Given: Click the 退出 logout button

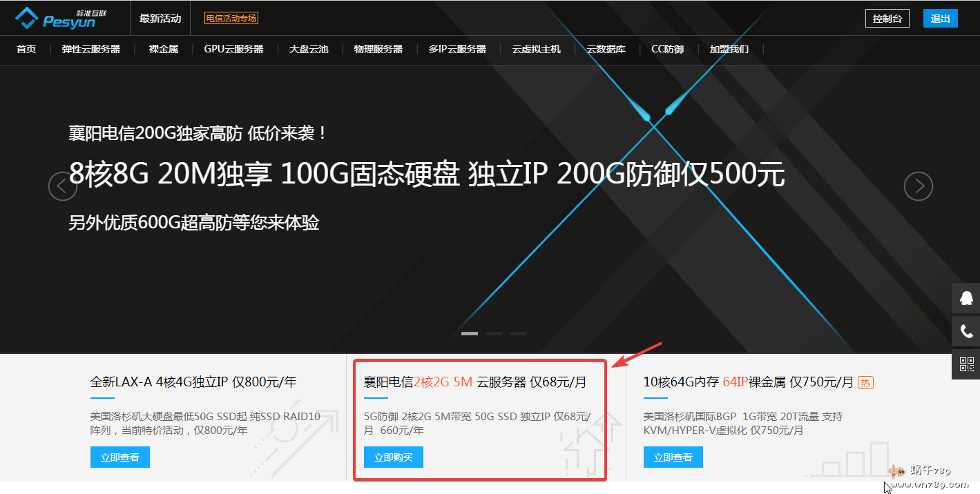Looking at the screenshot, I should (941, 19).
